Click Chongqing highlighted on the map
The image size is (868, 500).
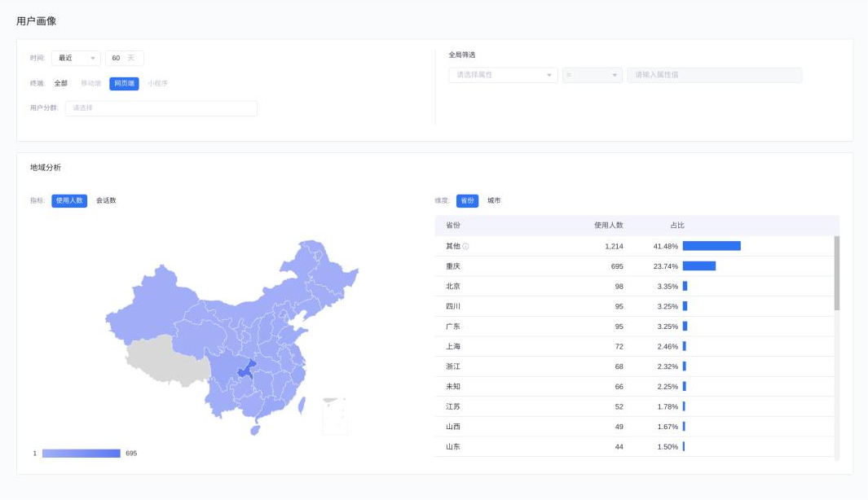pyautogui.click(x=246, y=370)
